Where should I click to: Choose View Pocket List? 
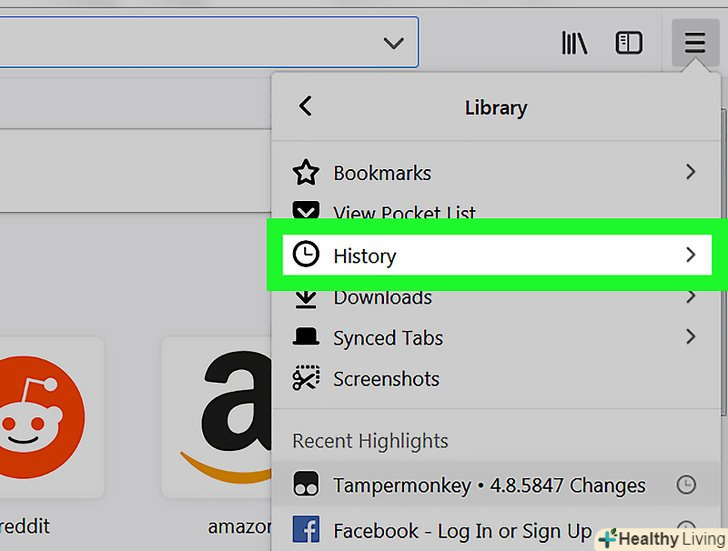tap(404, 211)
